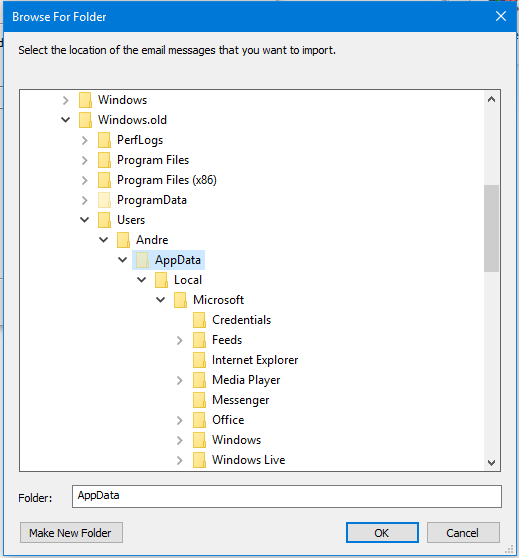
Task: Expand the Feeds folder node
Action: coord(180,340)
